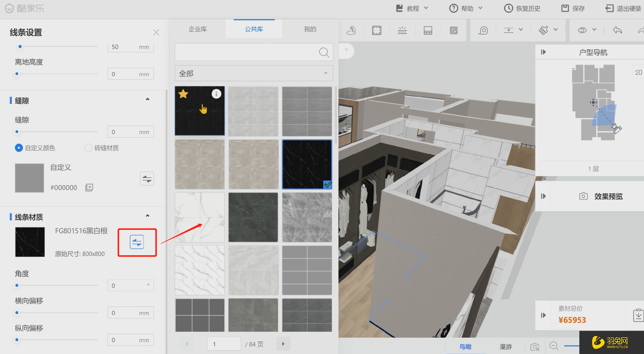Click the floor layout toolbar icon

tap(428, 30)
